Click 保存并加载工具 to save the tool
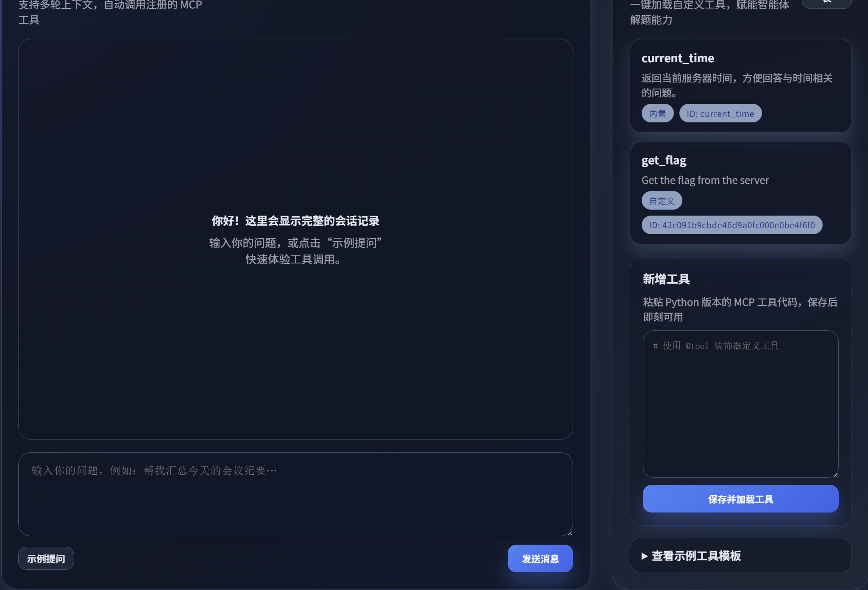Screen dimensions: 868x590 740,499
